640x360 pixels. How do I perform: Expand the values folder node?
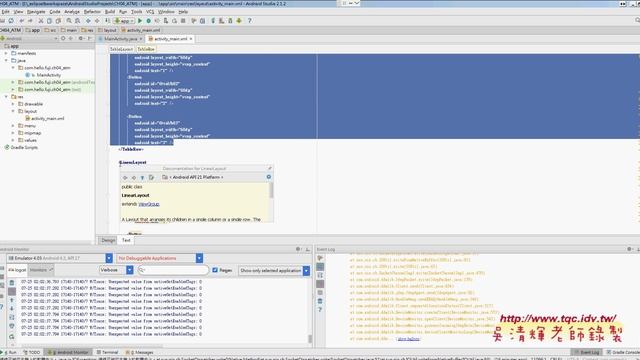(x=13, y=140)
